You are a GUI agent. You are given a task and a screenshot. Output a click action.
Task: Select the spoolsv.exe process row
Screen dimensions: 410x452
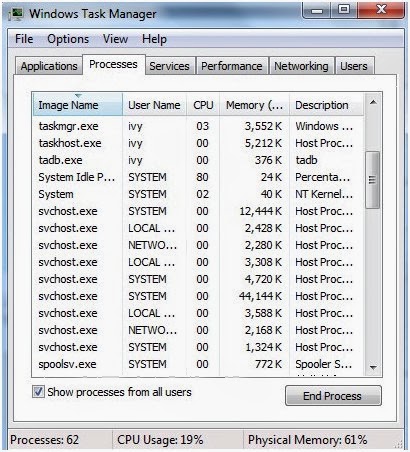[198, 364]
